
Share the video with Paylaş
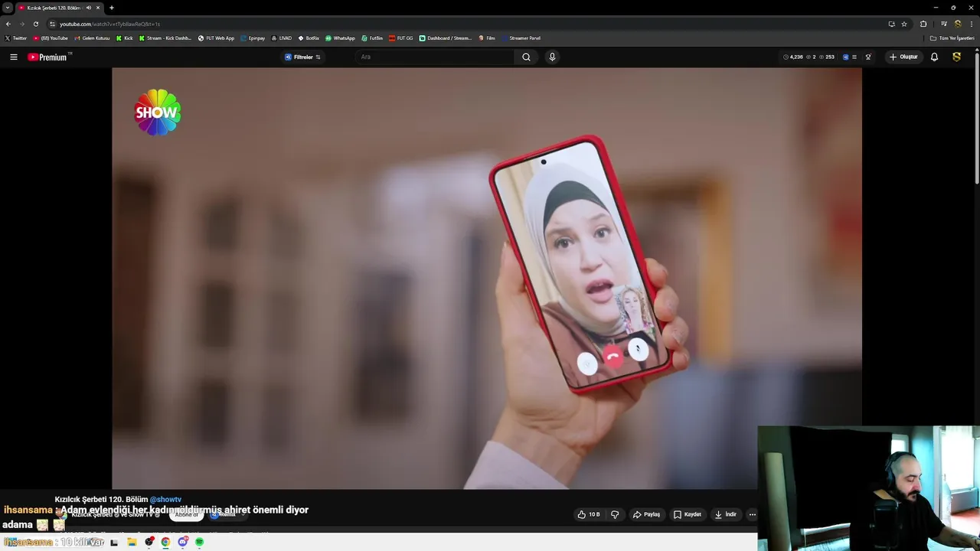click(647, 514)
